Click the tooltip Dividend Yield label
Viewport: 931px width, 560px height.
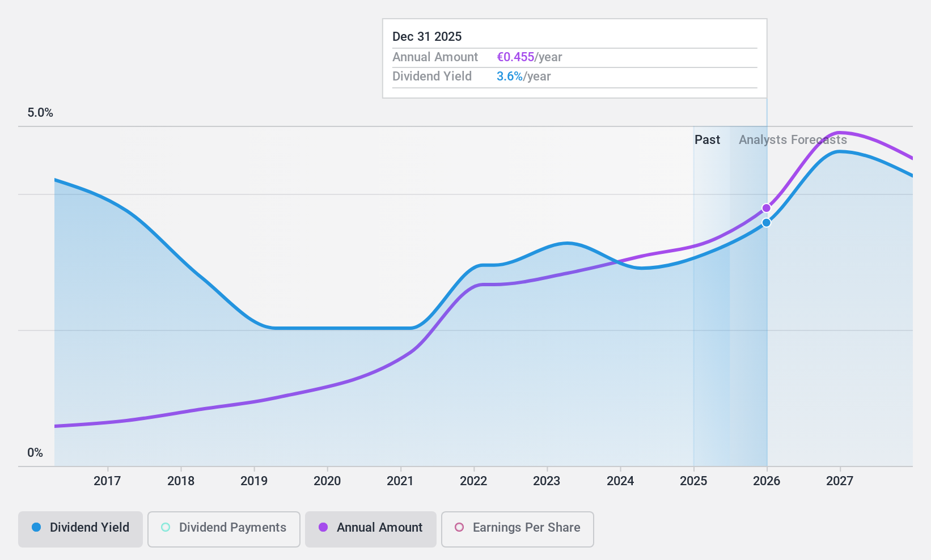pyautogui.click(x=432, y=77)
